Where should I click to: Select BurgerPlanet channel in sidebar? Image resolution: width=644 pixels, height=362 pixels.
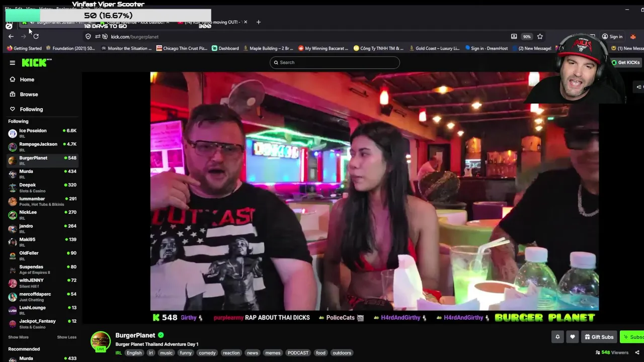(x=42, y=160)
